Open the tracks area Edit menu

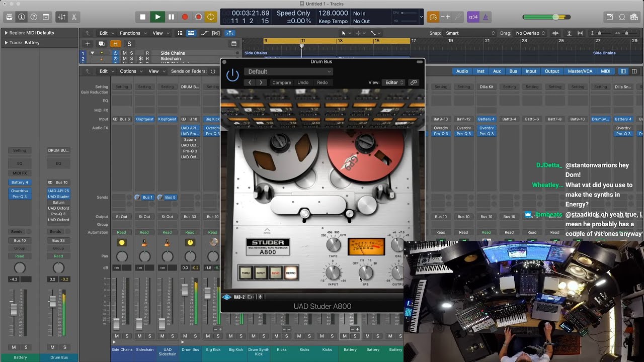(x=106, y=33)
